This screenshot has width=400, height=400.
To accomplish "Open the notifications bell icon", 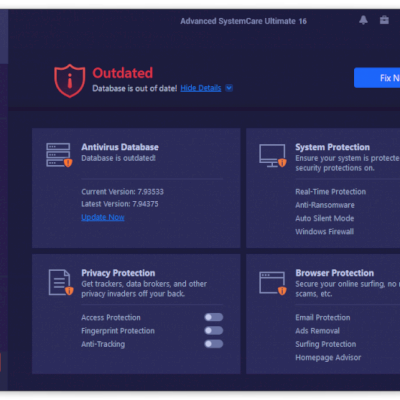I will coord(363,20).
